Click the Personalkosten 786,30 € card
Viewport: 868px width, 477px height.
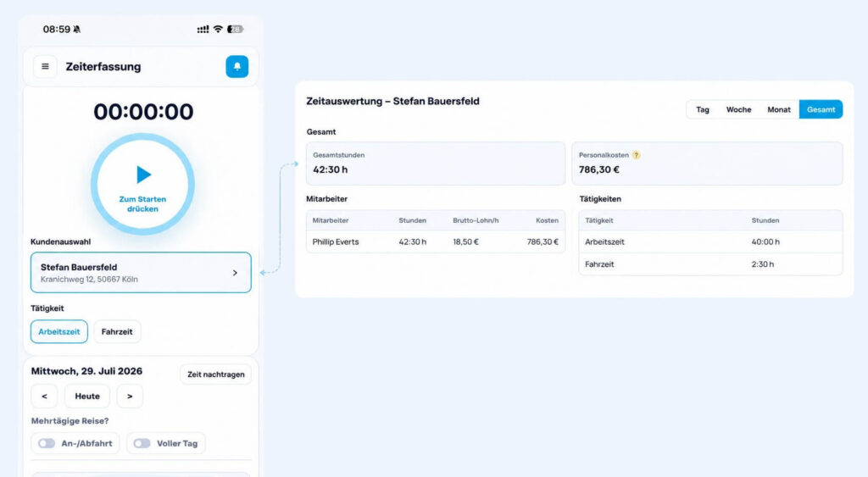pyautogui.click(x=708, y=164)
